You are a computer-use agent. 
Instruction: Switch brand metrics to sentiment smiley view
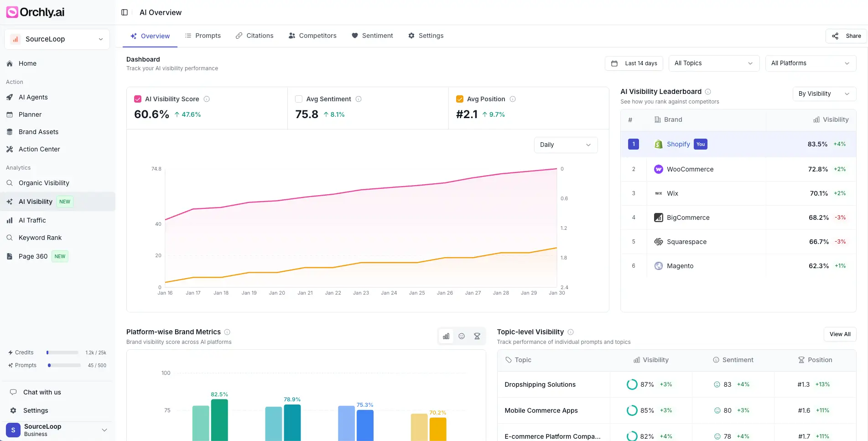click(461, 336)
